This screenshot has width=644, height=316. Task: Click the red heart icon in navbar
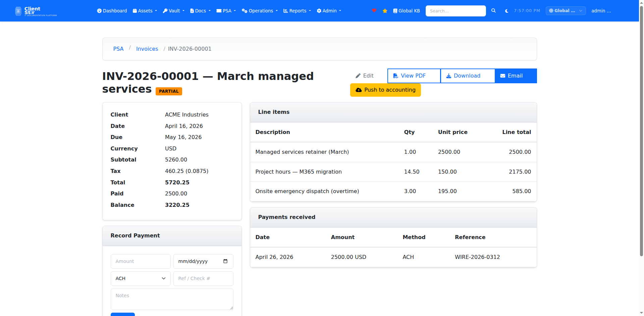coord(374,10)
